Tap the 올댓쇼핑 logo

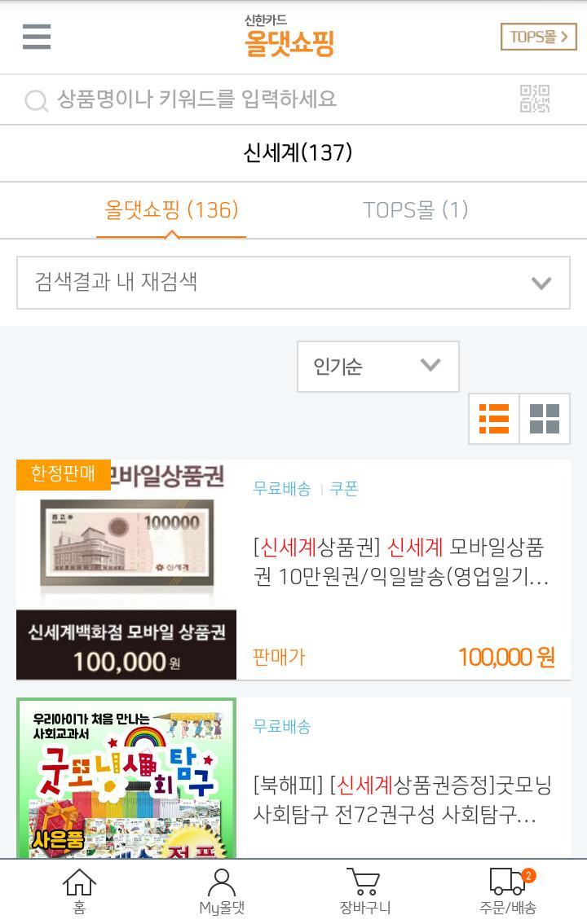pyautogui.click(x=289, y=37)
